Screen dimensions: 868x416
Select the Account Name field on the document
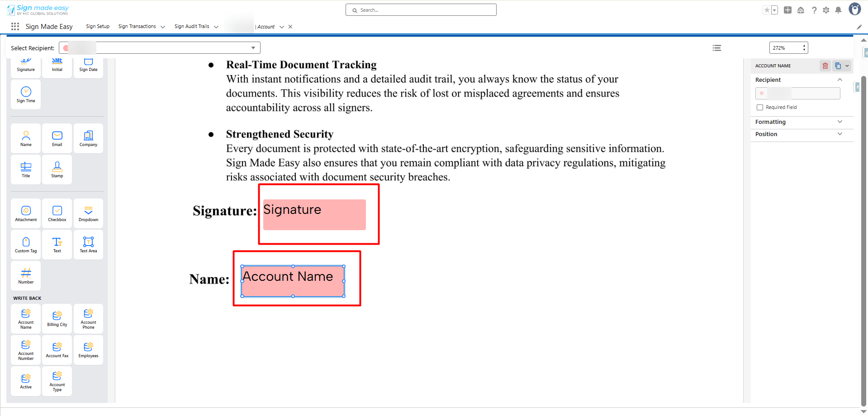coord(293,281)
